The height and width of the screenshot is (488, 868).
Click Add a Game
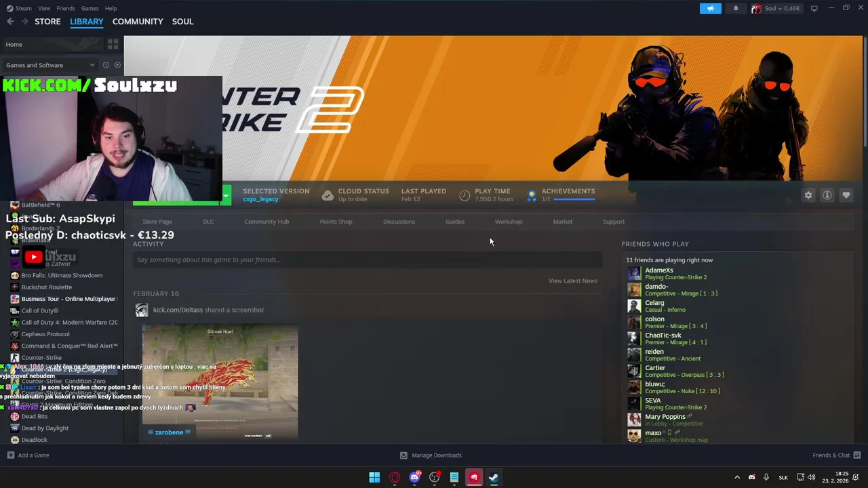pos(28,455)
